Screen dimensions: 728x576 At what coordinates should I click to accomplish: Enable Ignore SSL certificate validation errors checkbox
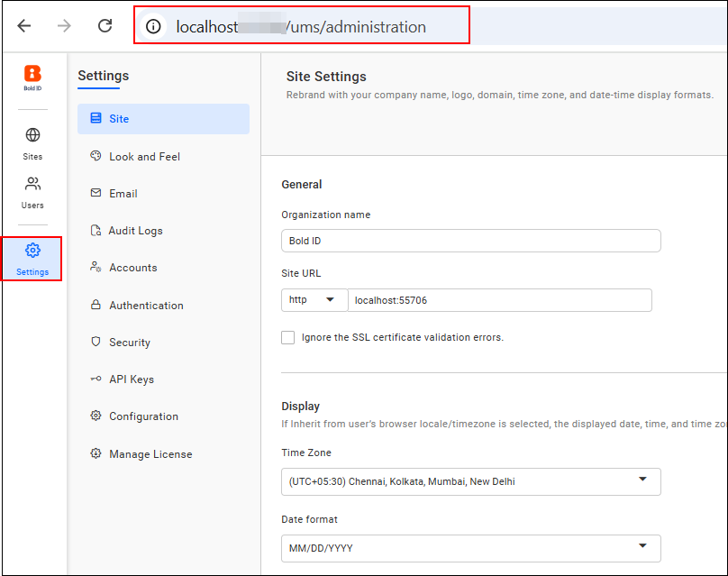287,337
